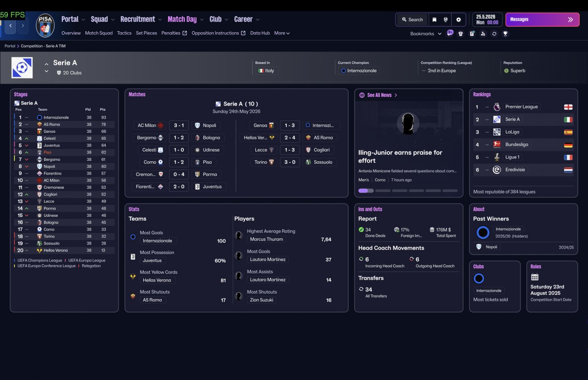Open LaLiga in the Rankings list
This screenshot has width=588, height=380.
tap(512, 132)
